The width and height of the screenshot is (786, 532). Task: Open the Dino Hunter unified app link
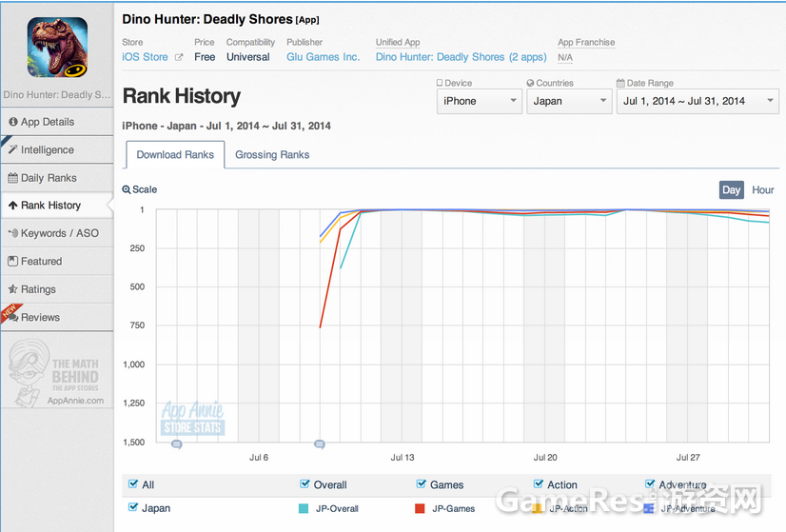click(462, 57)
